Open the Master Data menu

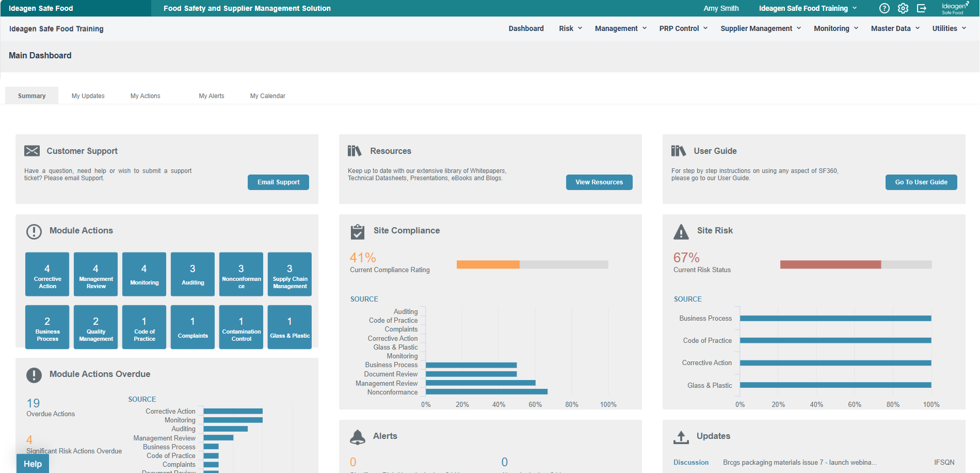click(895, 28)
